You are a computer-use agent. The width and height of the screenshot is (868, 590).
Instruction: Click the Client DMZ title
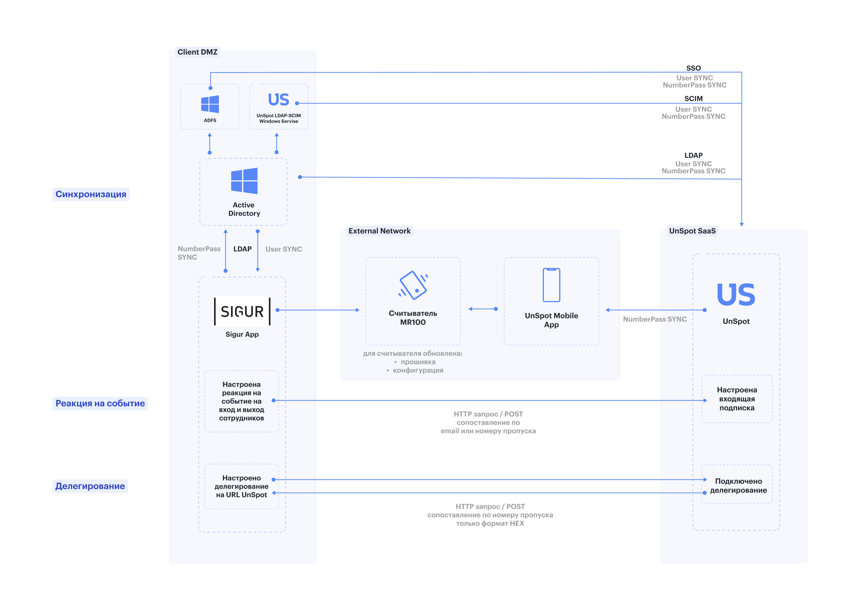click(197, 52)
